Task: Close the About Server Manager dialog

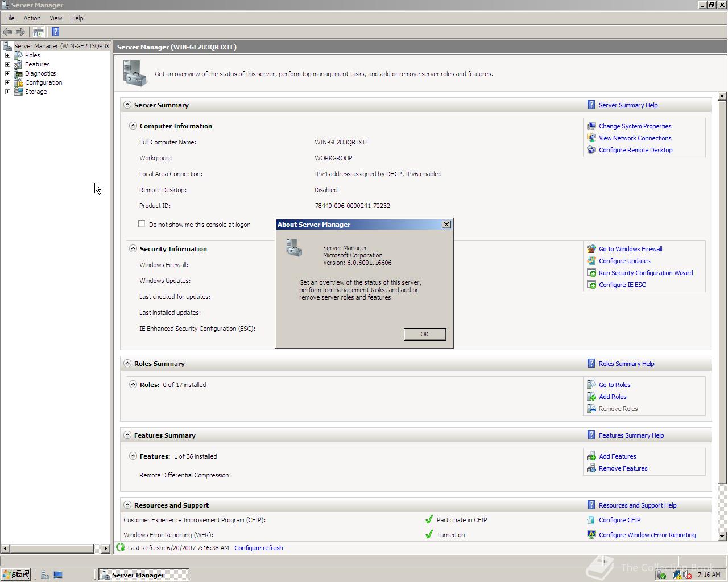Action: pyautogui.click(x=446, y=225)
